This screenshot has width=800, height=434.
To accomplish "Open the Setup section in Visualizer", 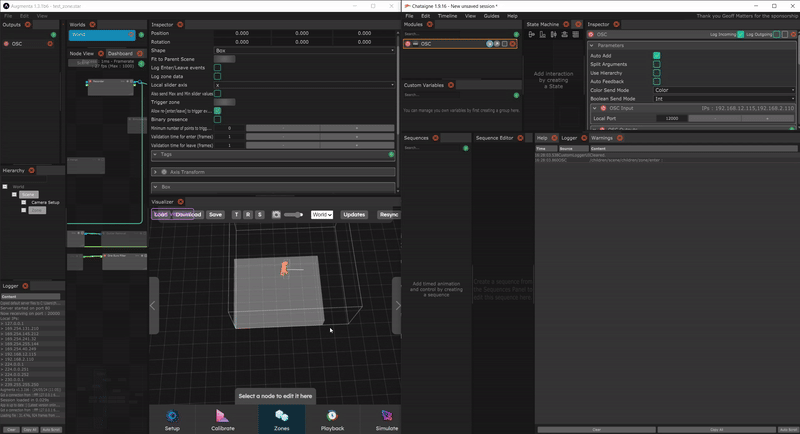I will [x=172, y=418].
